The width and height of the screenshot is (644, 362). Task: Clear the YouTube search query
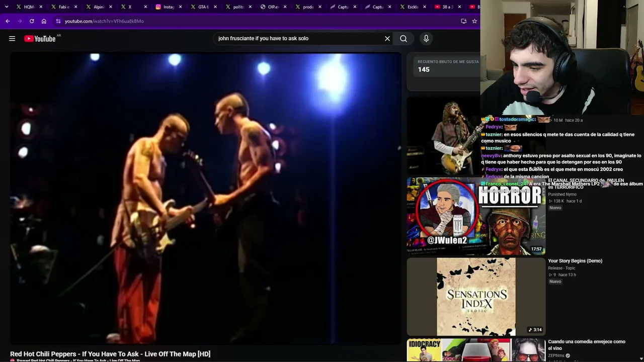387,39
